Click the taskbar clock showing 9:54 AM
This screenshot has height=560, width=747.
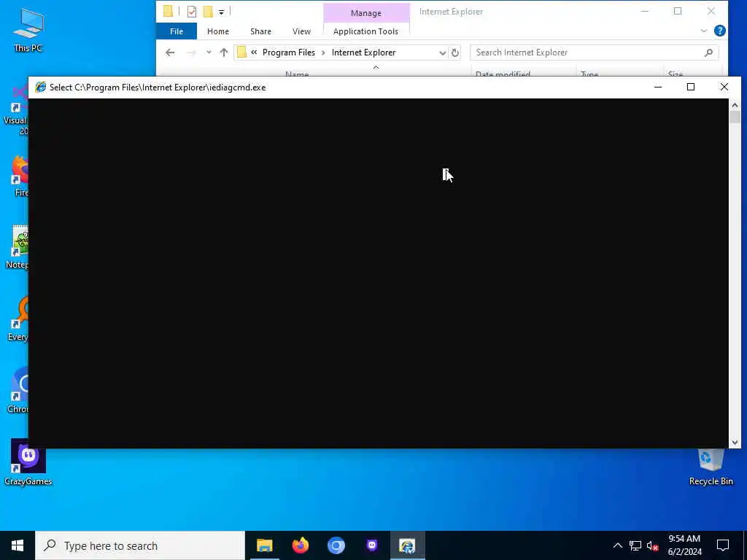(684, 545)
